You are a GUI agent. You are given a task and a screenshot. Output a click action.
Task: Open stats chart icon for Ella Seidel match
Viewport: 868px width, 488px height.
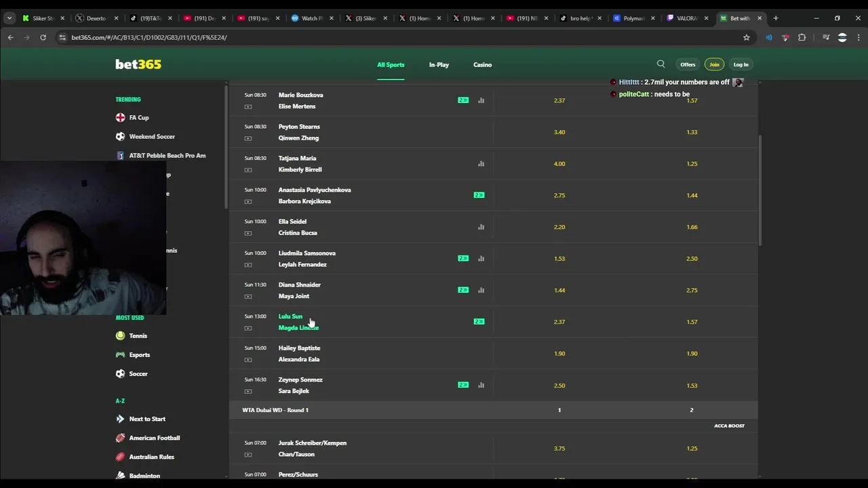pyautogui.click(x=481, y=227)
